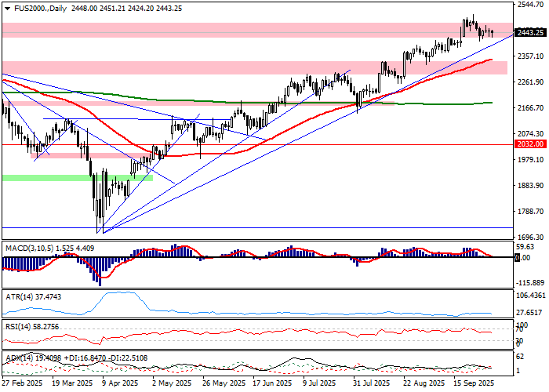Select the red horizontal line at 2032.00
The image size is (549, 392).
click(314, 144)
